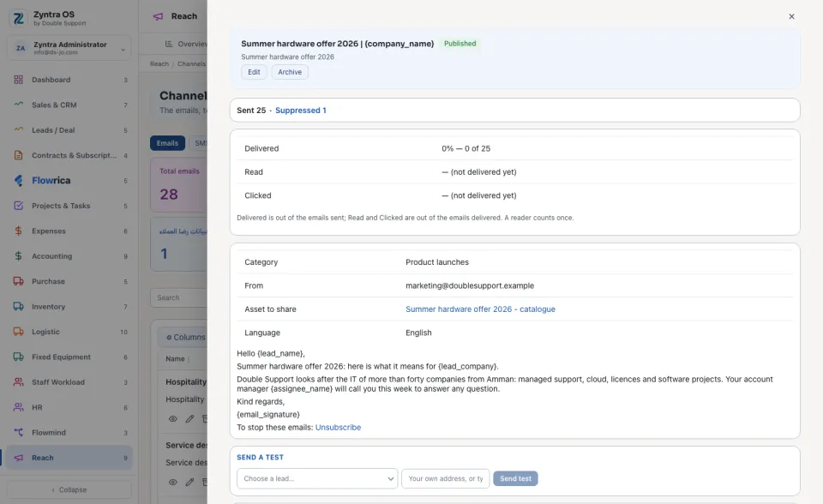Screen dimensions: 823x504
Task: Open the Choose a lead dropdown
Action: click(x=317, y=478)
